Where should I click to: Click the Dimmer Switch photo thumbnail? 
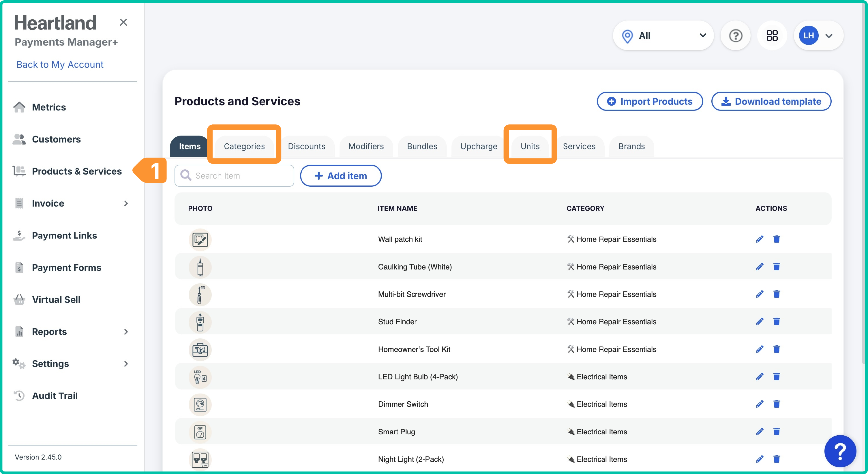click(200, 405)
